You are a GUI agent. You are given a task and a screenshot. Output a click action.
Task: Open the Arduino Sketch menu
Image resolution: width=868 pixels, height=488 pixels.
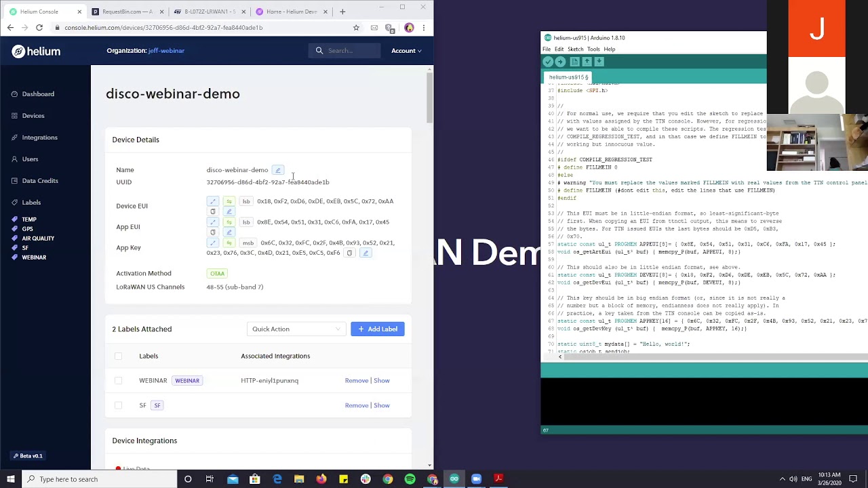point(575,49)
